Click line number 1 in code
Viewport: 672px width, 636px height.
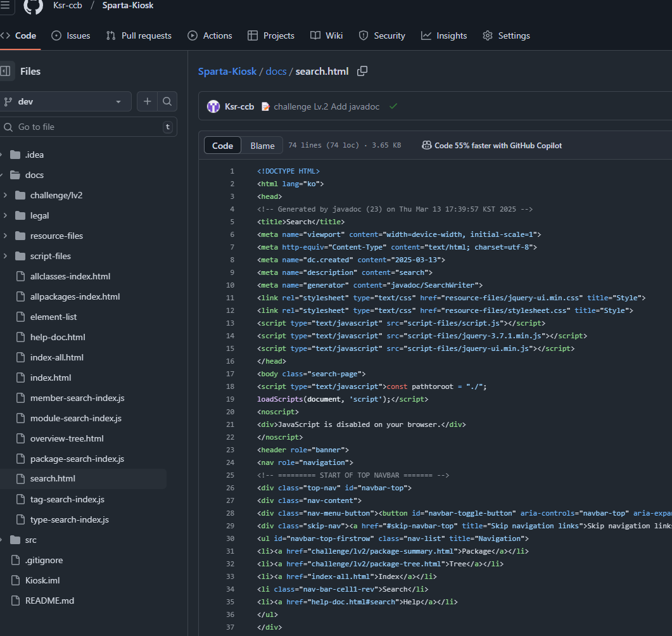click(x=232, y=171)
